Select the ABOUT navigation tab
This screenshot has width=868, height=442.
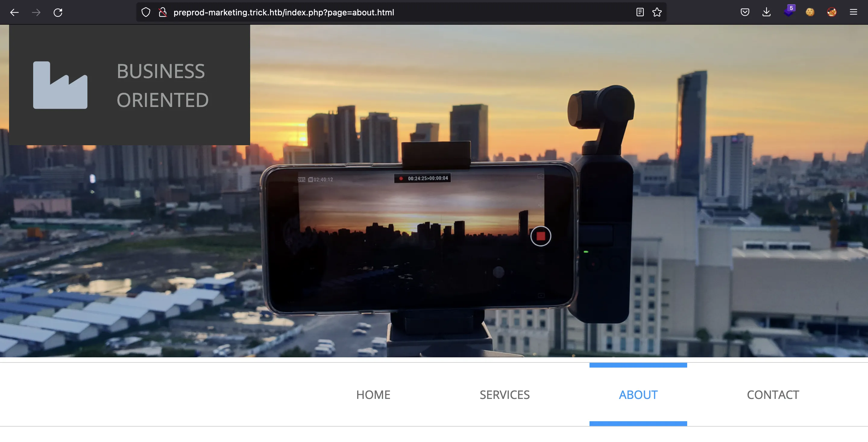(638, 394)
